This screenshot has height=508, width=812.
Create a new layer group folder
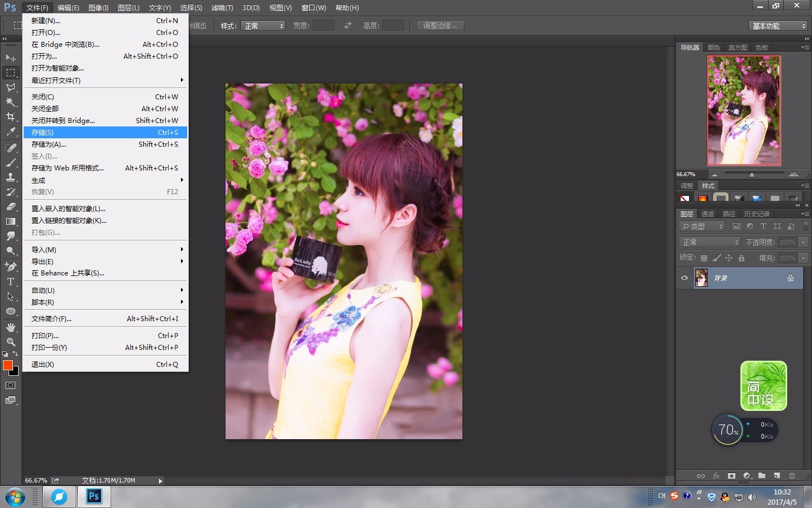(762, 476)
